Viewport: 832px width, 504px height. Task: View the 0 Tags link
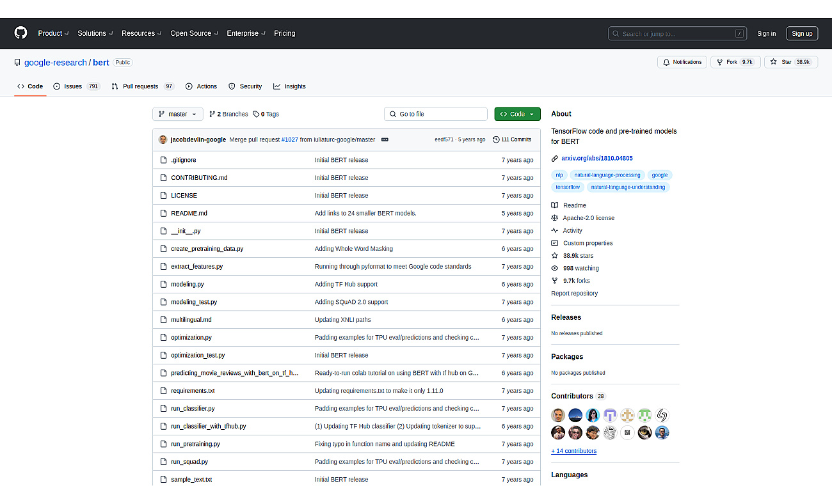pos(266,114)
